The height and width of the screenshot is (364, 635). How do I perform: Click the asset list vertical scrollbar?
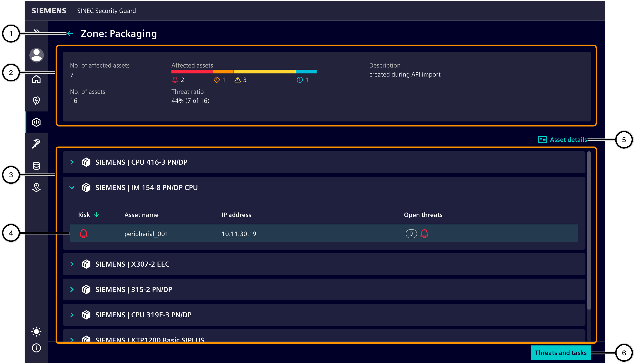pos(589,230)
